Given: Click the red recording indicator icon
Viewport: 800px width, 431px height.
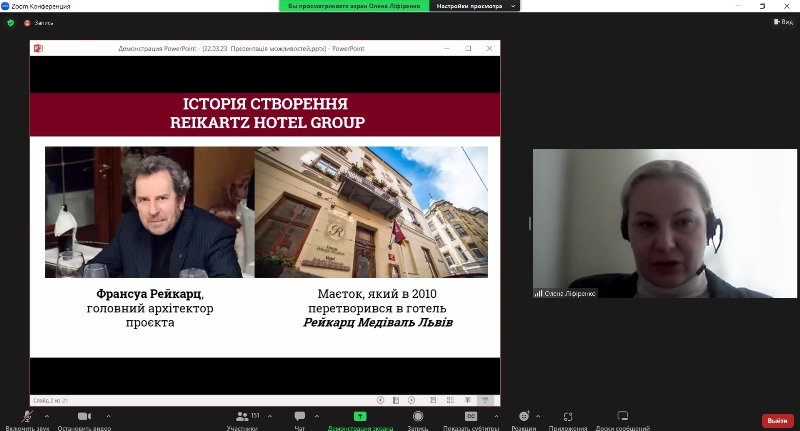Looking at the screenshot, I should tap(27, 23).
